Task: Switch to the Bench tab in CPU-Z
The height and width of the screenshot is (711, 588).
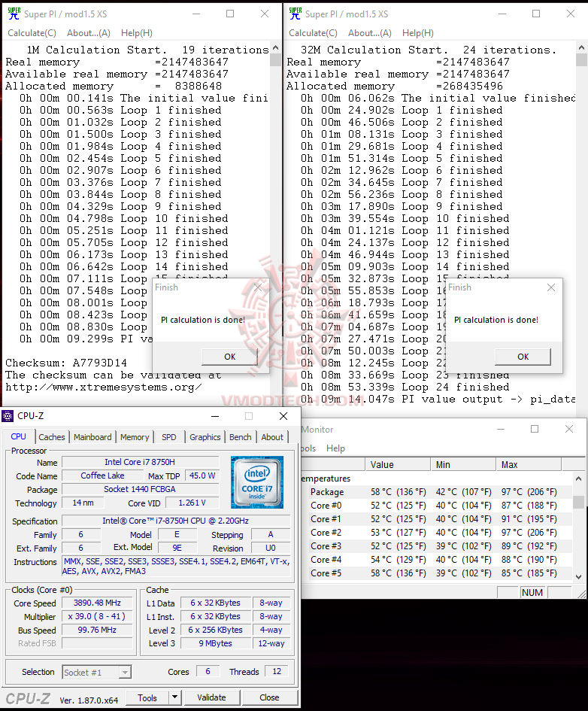Action: tap(240, 437)
